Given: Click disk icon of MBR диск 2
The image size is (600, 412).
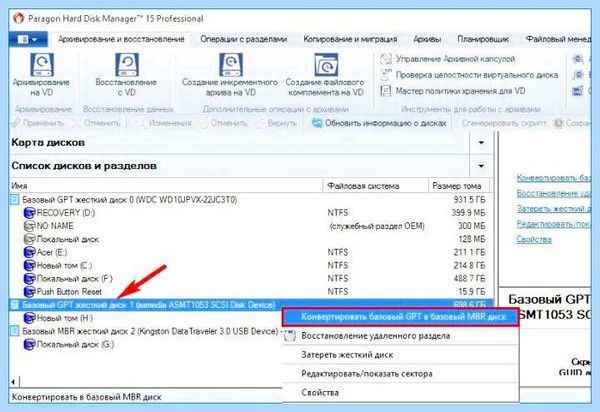Looking at the screenshot, I should [x=15, y=331].
